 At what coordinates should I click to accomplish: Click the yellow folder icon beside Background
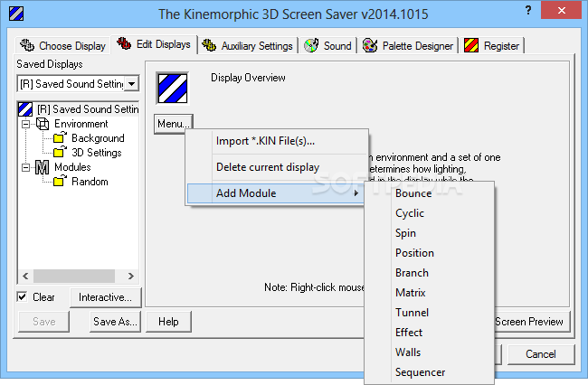[60, 137]
